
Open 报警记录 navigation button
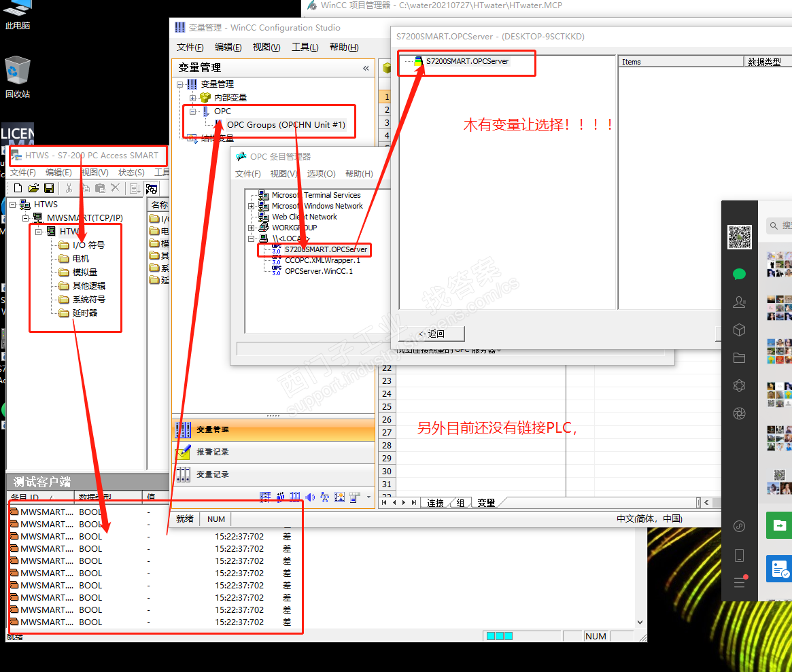tap(273, 452)
